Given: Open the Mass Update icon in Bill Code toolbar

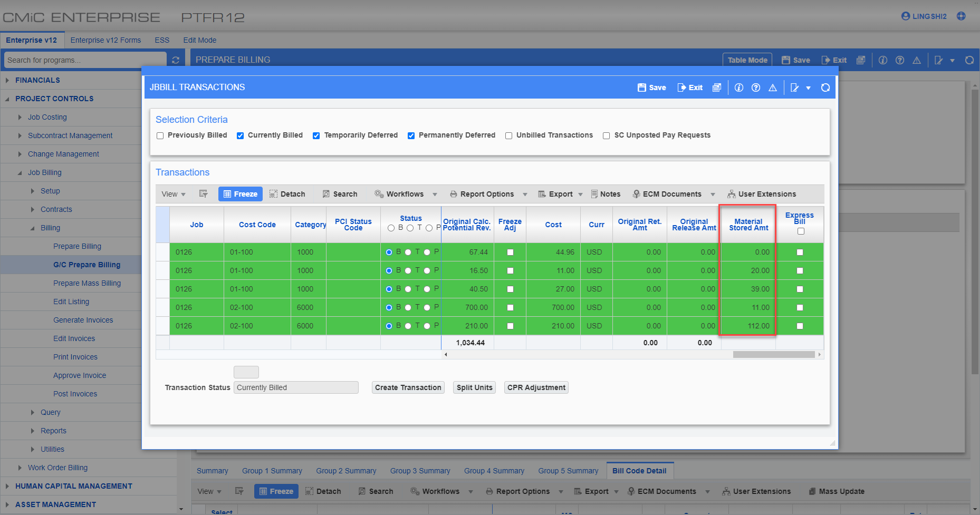Looking at the screenshot, I should [x=836, y=491].
